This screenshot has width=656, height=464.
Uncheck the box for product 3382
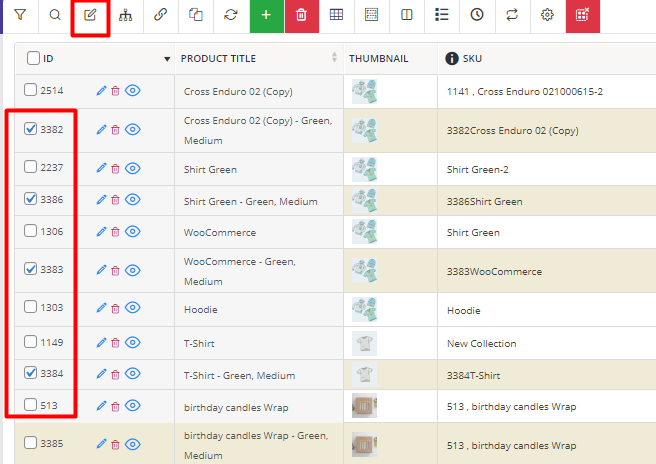(x=30, y=128)
